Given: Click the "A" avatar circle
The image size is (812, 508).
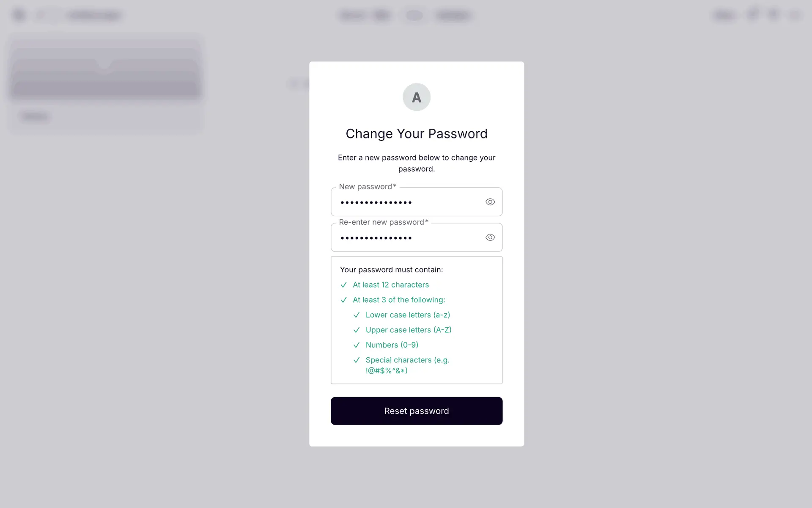Looking at the screenshot, I should click(x=417, y=97).
